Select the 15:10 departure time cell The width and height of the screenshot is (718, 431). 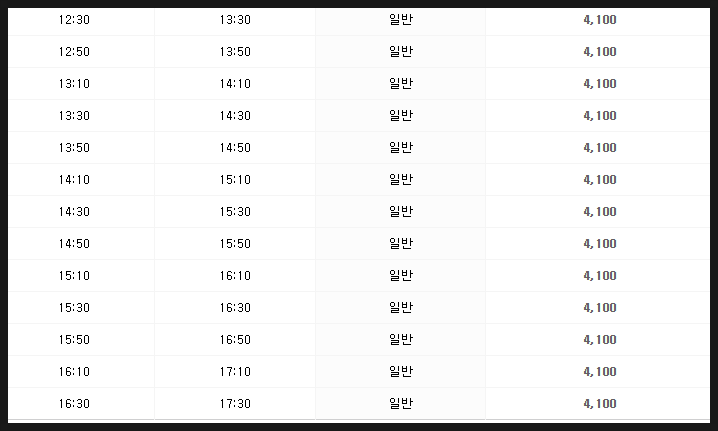[74, 276]
